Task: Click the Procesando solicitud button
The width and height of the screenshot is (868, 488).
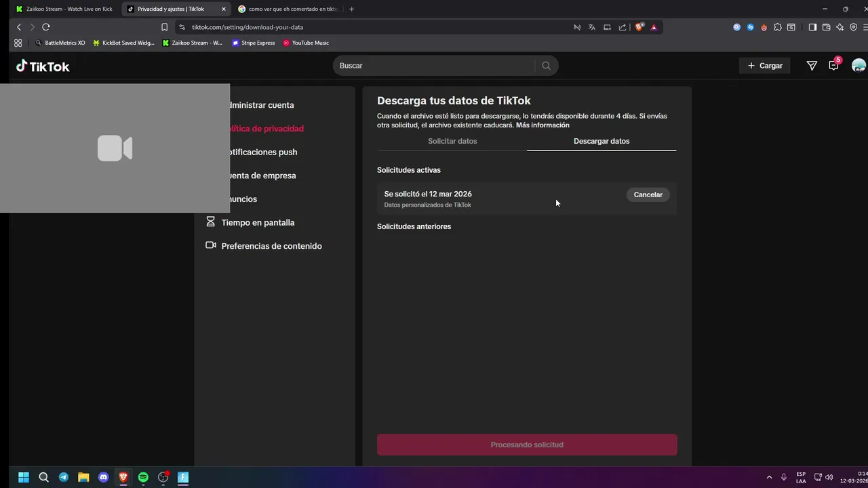Action: 527,445
